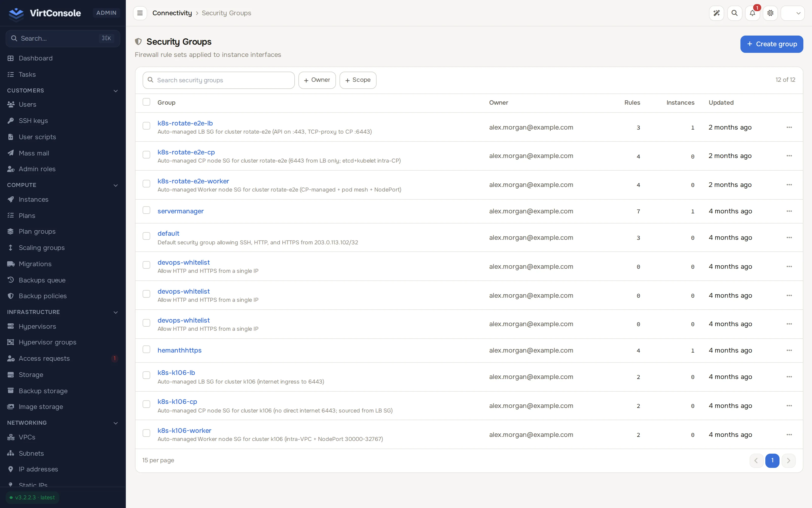This screenshot has height=508, width=812.
Task: Open row actions for servermanager
Action: tap(789, 211)
